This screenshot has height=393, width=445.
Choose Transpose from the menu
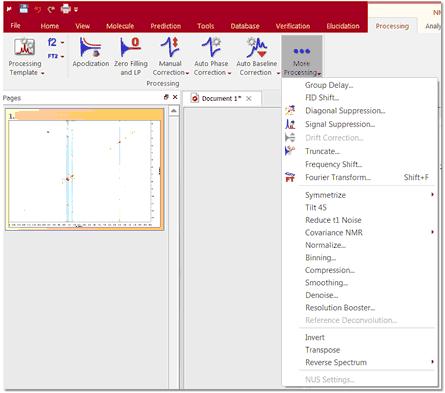[x=323, y=350]
